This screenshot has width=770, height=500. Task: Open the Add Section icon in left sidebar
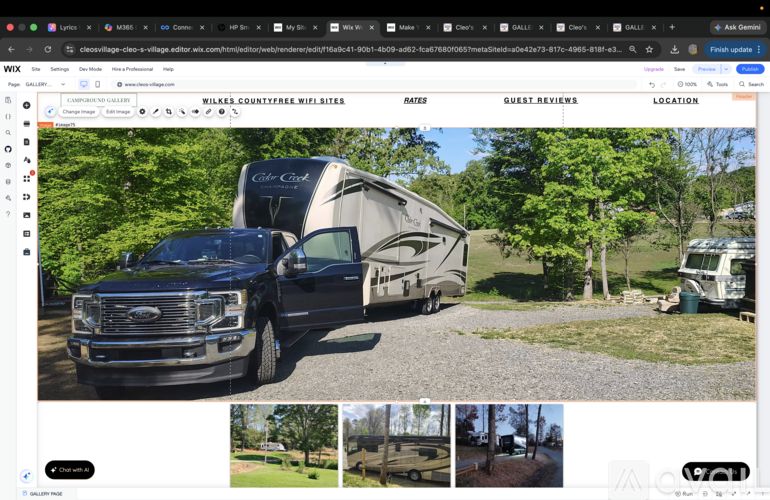coord(27,124)
